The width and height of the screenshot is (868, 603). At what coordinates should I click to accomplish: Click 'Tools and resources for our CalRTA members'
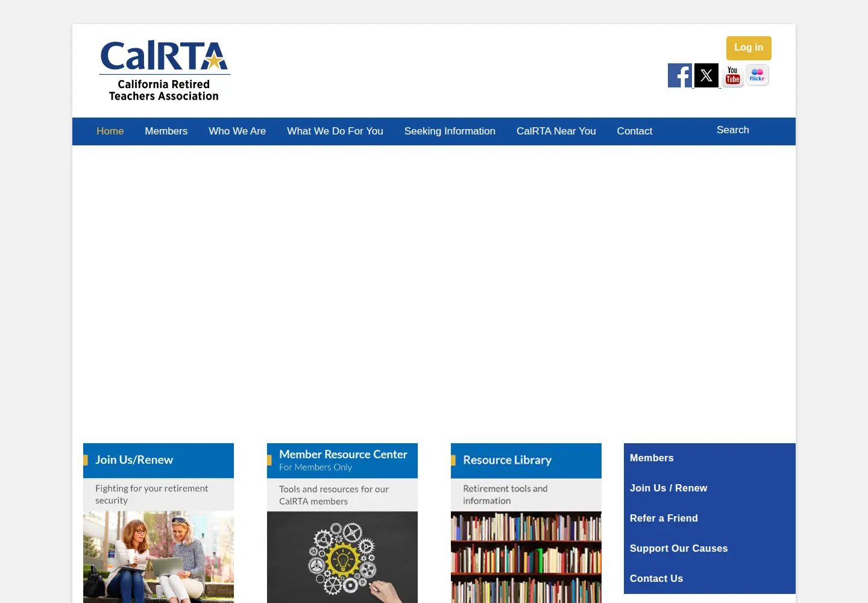[x=334, y=495]
